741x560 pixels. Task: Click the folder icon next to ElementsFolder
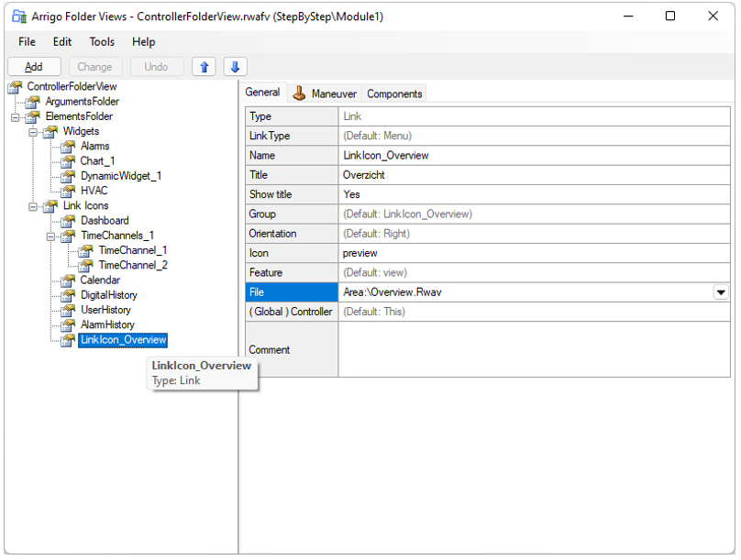pos(33,116)
